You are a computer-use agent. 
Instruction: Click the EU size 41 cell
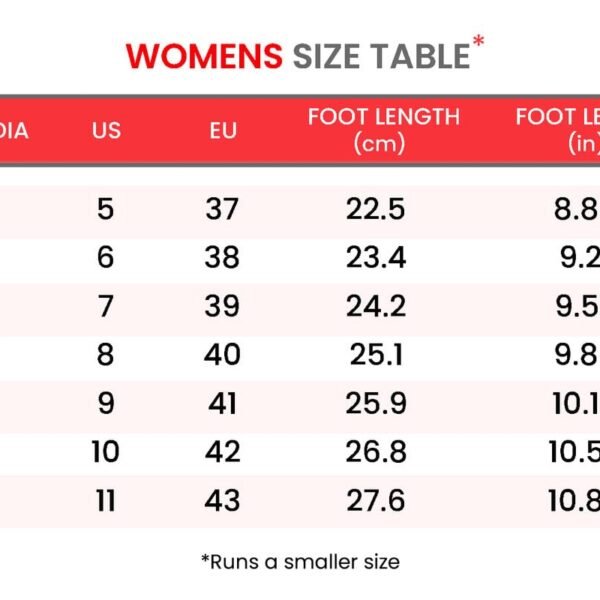pyautogui.click(x=223, y=403)
